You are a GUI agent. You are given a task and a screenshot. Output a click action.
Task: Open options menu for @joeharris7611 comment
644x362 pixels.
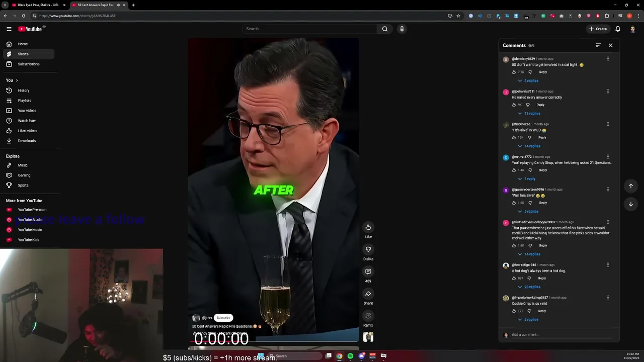(608, 92)
